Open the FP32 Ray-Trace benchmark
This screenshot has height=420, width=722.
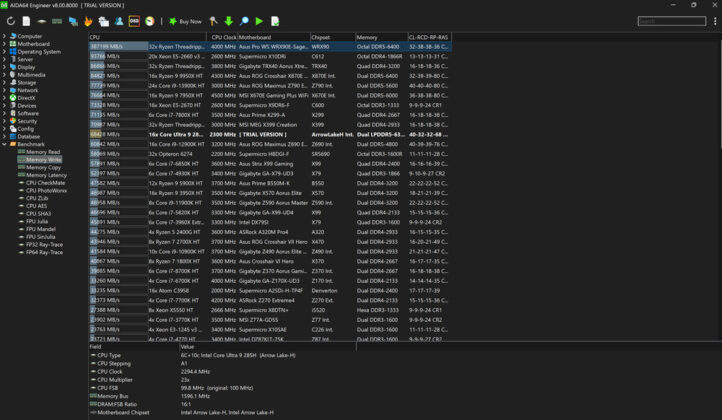(x=44, y=245)
